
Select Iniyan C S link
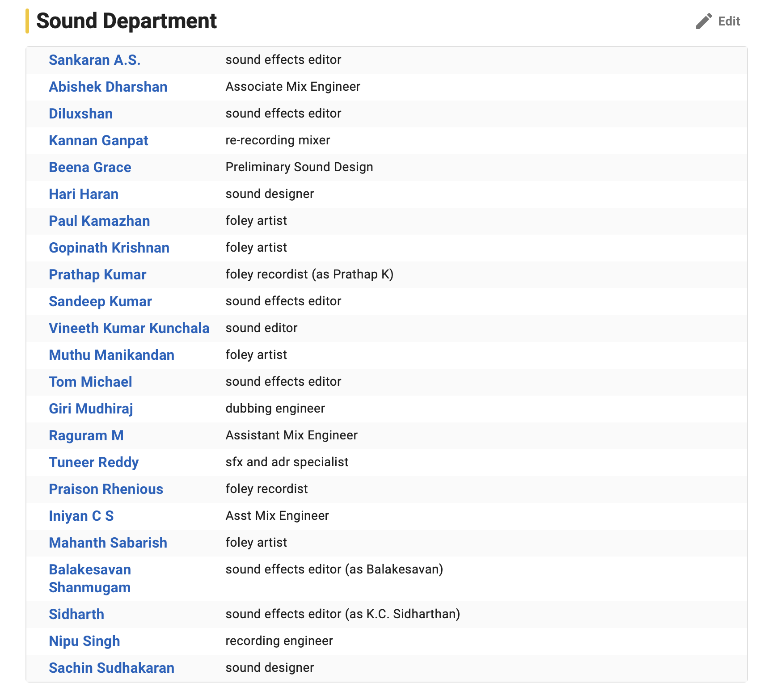81,516
